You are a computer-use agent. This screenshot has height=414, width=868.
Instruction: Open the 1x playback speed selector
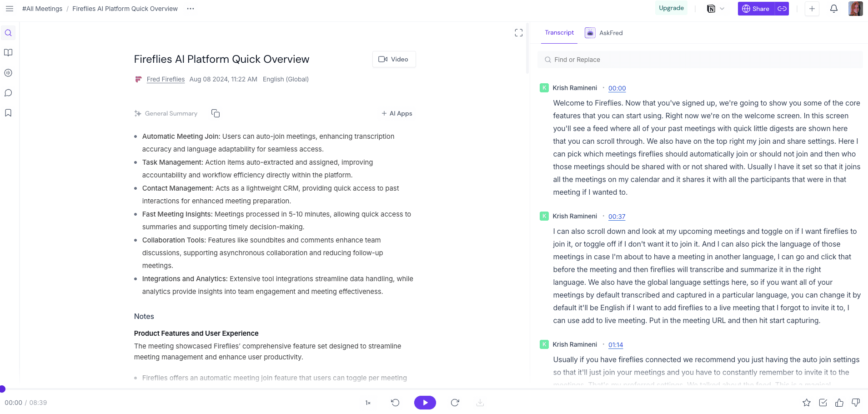click(x=368, y=403)
